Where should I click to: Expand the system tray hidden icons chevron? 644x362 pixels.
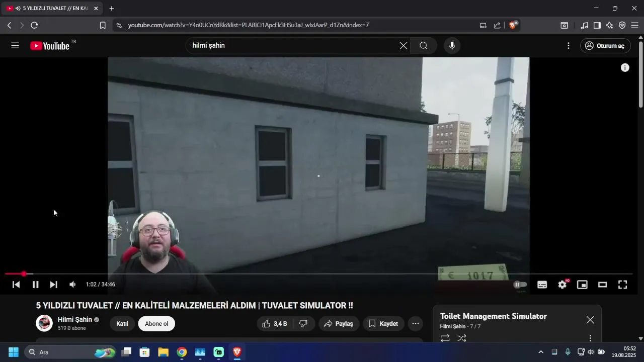541,352
